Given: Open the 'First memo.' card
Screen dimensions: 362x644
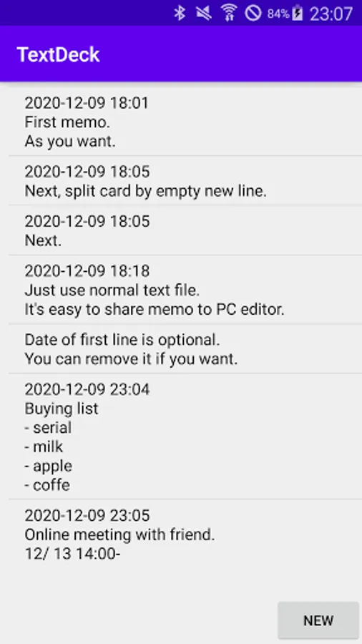Looking at the screenshot, I should [185, 122].
